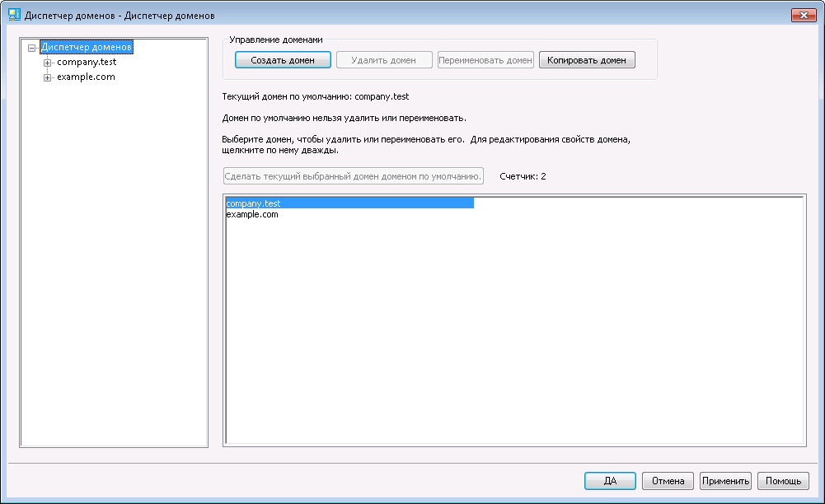This screenshot has height=504, width=825.
Task: Select Диспетчер доменов in the tree
Action: point(87,47)
